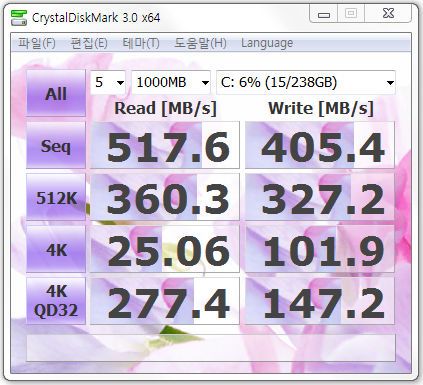Click the empty comment field at the bottom
This screenshot has width=423, height=385.
[211, 348]
